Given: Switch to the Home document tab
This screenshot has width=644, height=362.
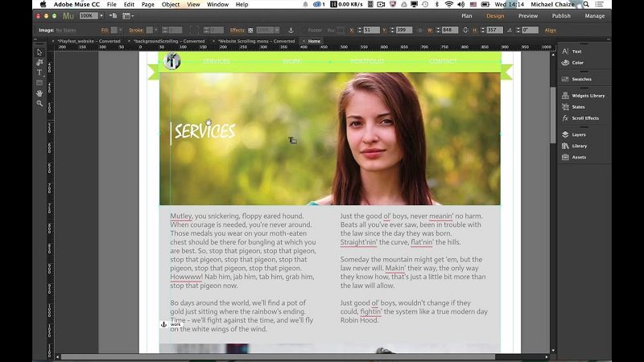Looking at the screenshot, I should coord(314,41).
